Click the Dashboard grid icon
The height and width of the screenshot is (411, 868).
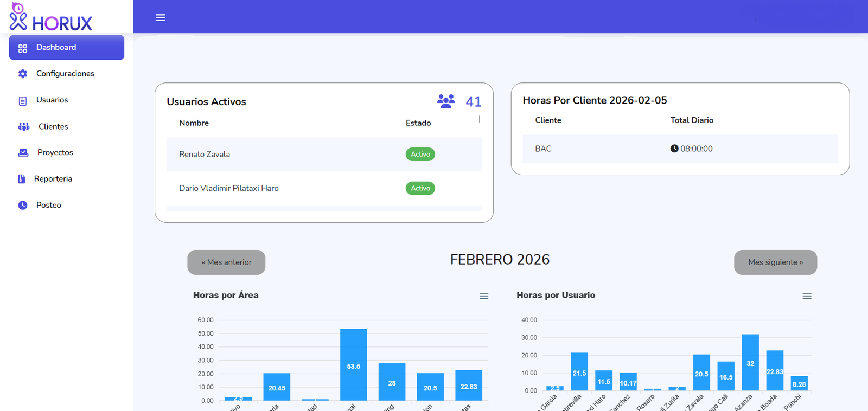[23, 48]
